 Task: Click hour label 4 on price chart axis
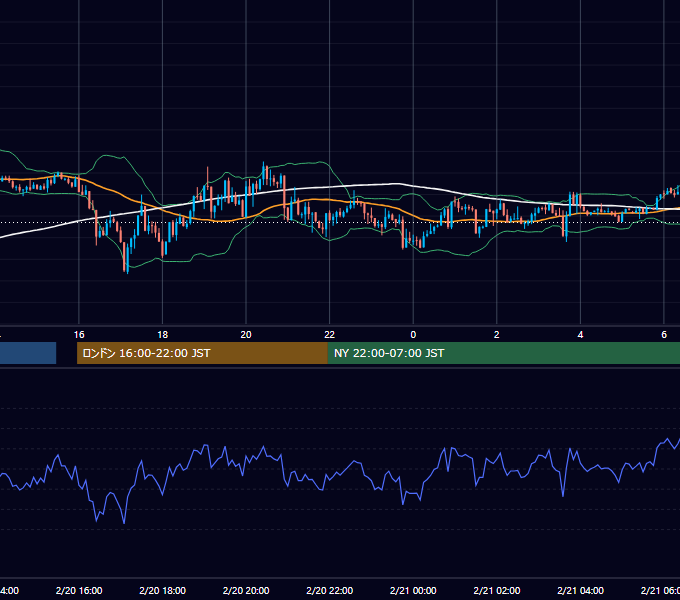coord(580,335)
